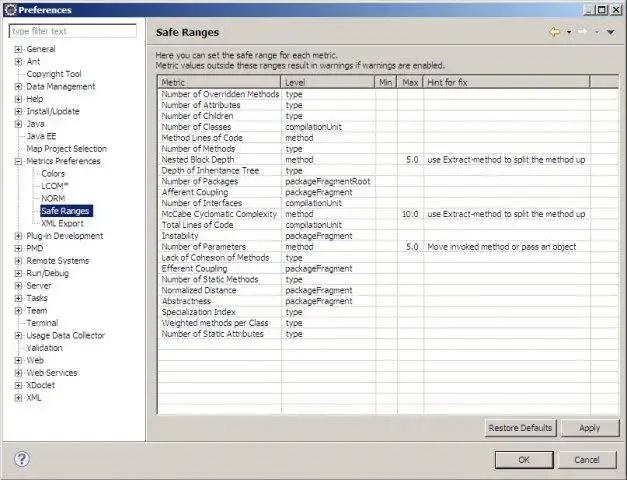Select the Weighted methods per Class row
Screen dimensions: 627x480
pos(388,323)
